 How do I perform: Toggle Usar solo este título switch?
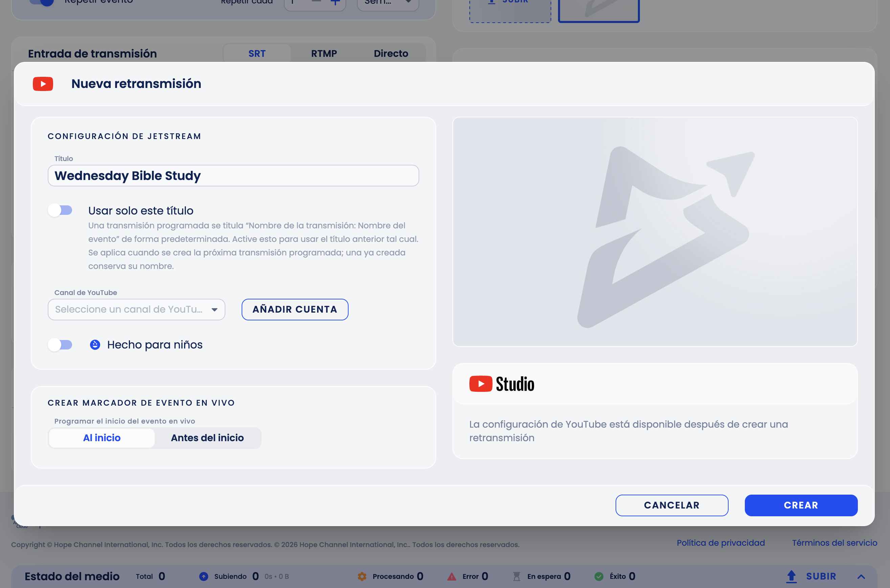point(60,210)
